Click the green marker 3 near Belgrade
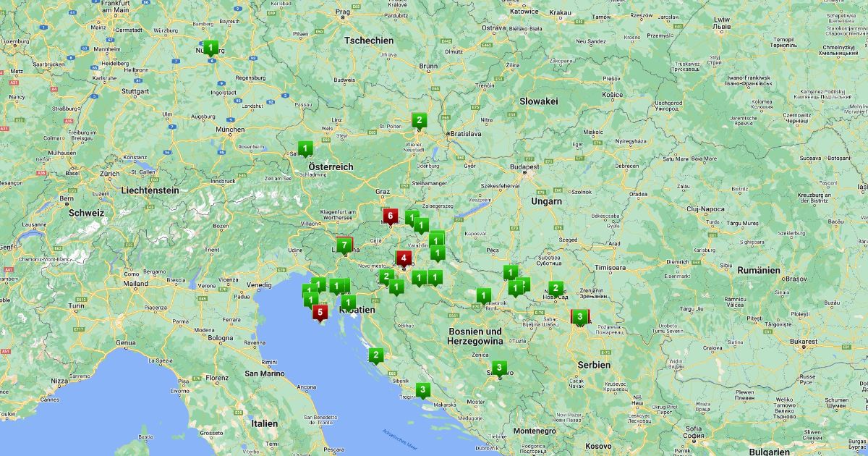Image resolution: width=868 pixels, height=456 pixels. coord(580,316)
